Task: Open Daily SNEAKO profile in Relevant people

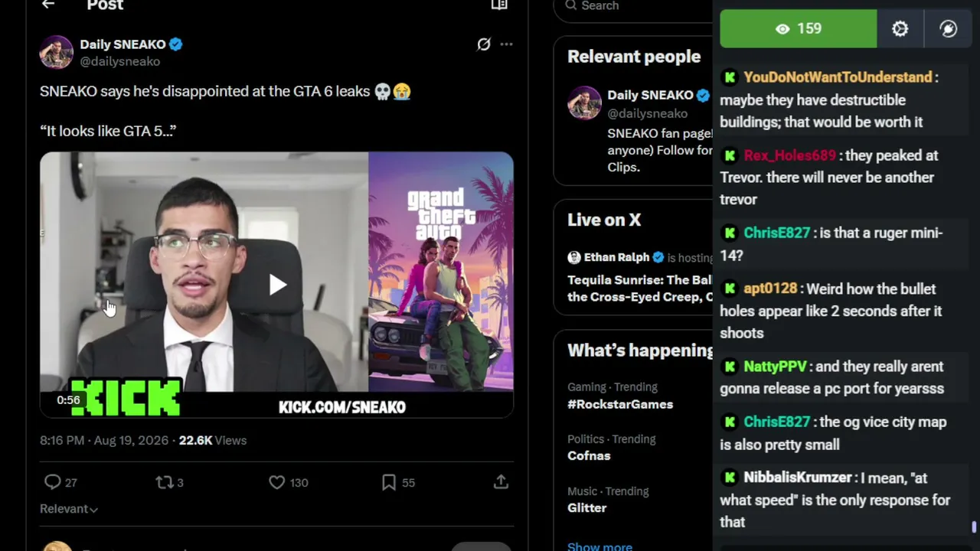Action: pos(650,95)
